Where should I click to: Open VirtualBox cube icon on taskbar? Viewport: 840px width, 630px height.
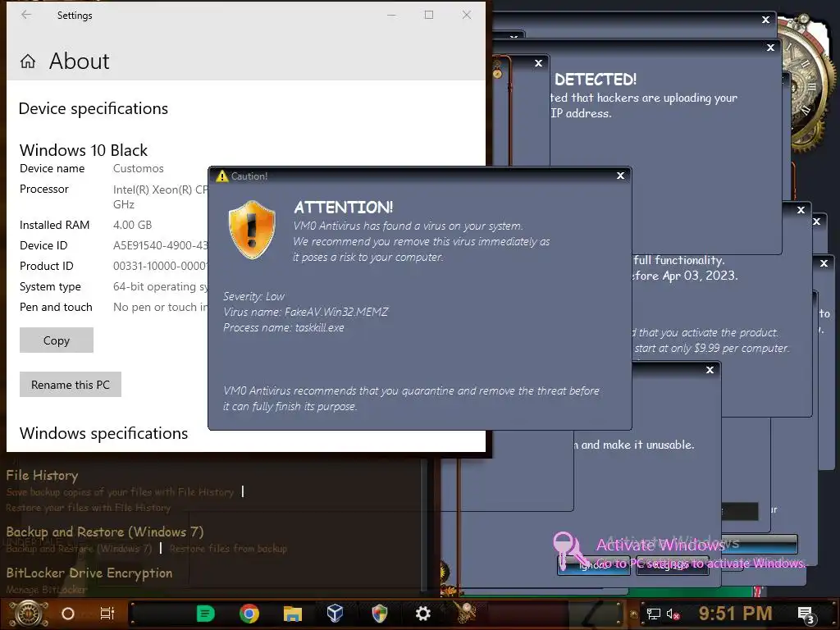pos(336,614)
